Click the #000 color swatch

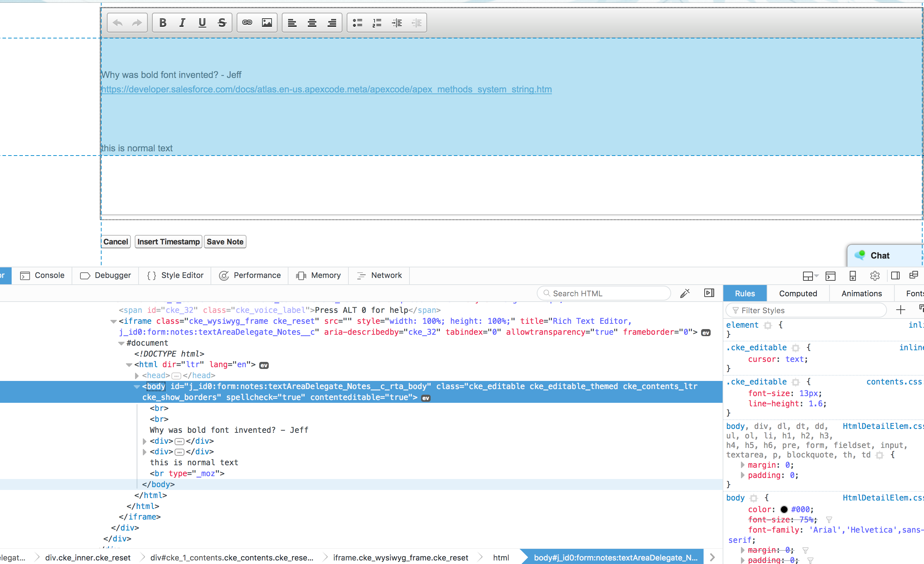click(784, 510)
